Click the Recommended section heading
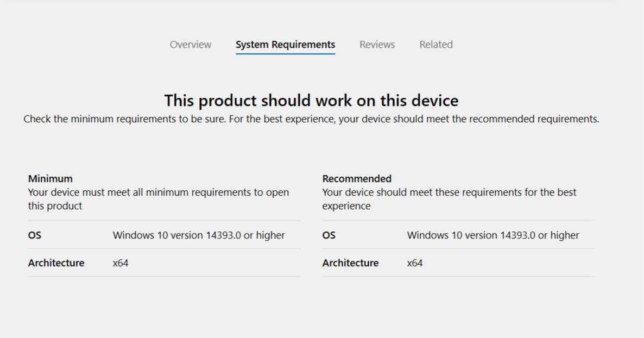Screen dimensions: 644x338 pyautogui.click(x=357, y=178)
